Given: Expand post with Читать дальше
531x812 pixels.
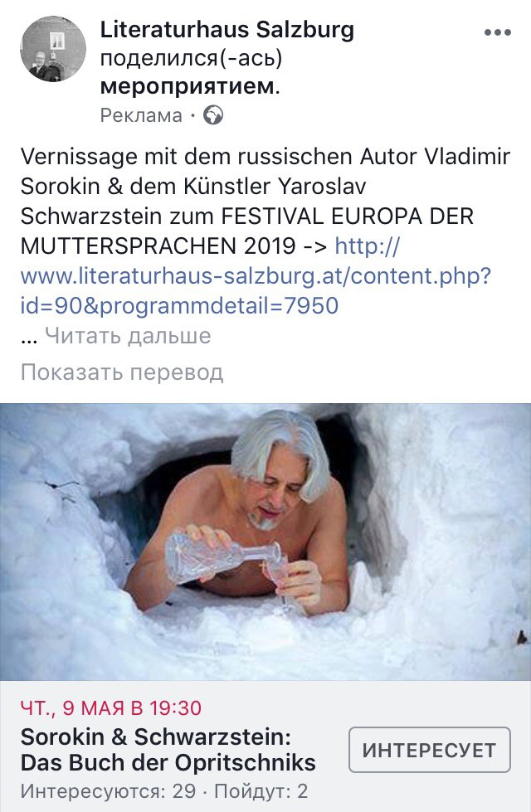Looking at the screenshot, I should [128, 336].
